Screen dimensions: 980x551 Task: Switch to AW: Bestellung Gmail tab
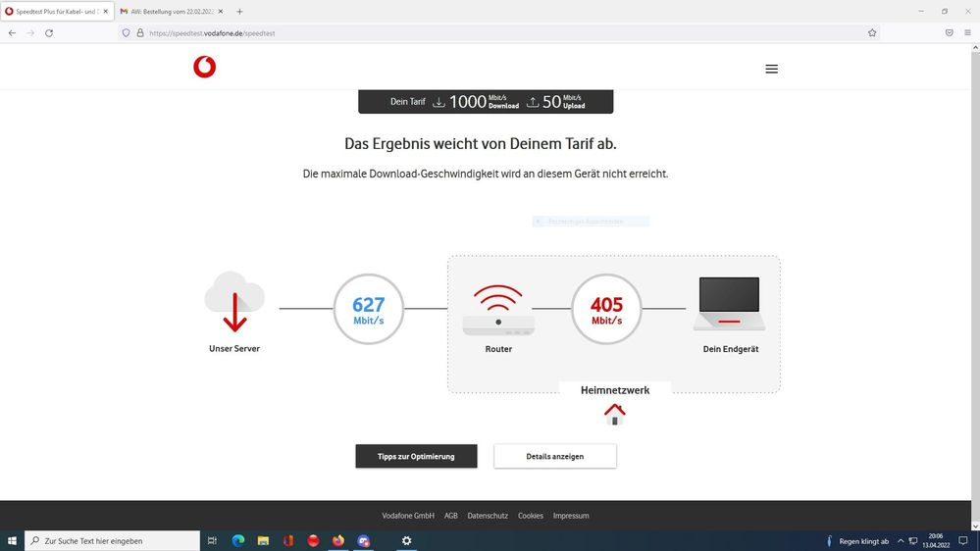coord(172,11)
